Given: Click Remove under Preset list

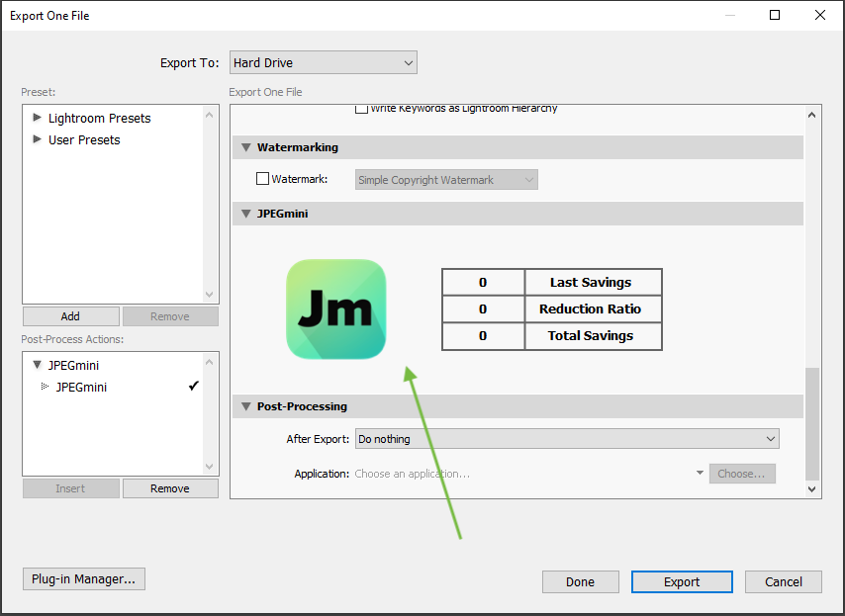Looking at the screenshot, I should 170,316.
